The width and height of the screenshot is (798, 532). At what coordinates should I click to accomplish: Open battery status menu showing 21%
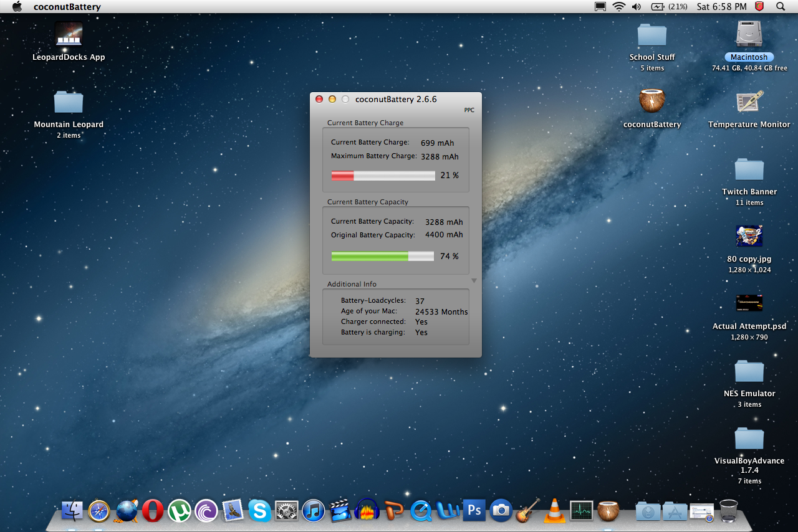(x=669, y=6)
